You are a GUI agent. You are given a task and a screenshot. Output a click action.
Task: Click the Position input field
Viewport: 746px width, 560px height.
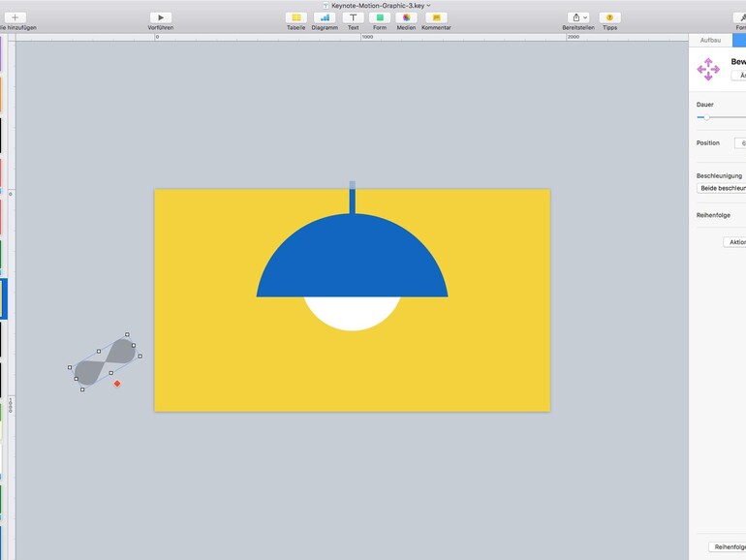point(740,142)
